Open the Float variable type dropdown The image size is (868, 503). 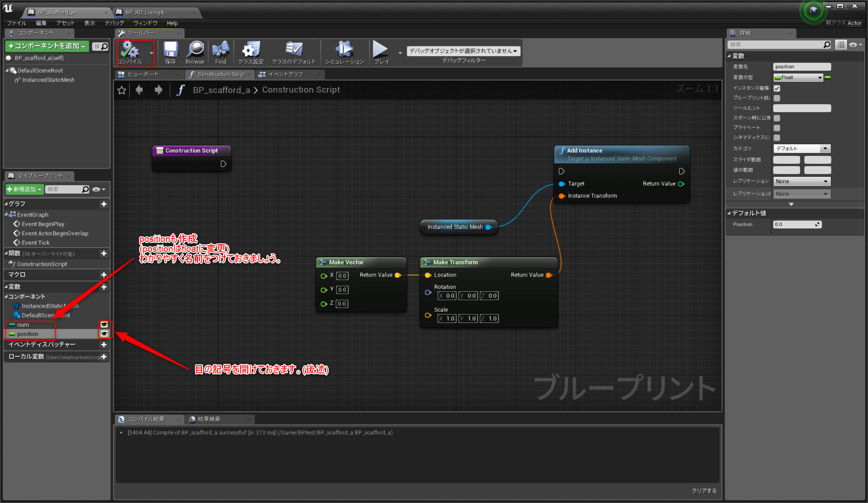point(798,78)
